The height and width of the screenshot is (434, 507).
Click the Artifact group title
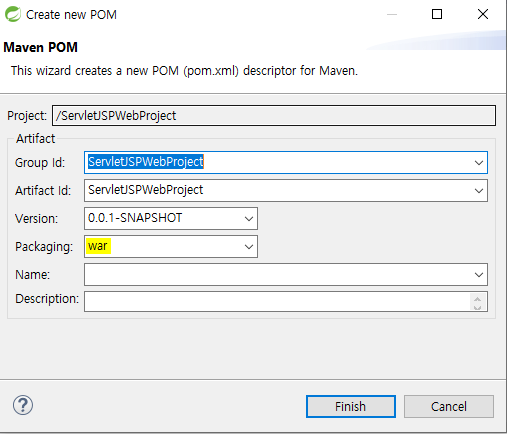[x=36, y=138]
